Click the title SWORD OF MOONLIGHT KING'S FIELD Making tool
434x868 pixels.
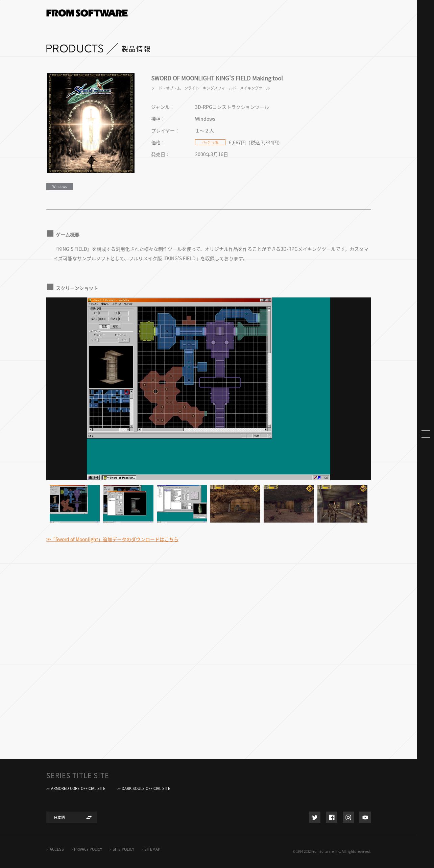coord(217,78)
